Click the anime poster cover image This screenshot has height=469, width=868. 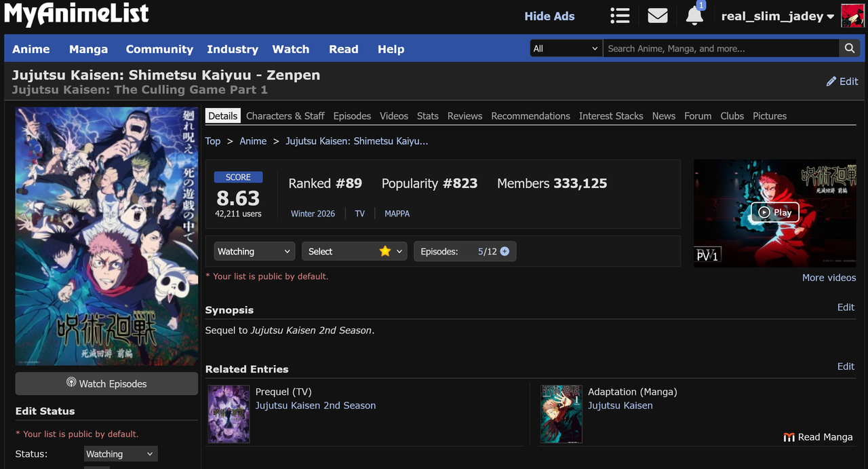click(107, 236)
